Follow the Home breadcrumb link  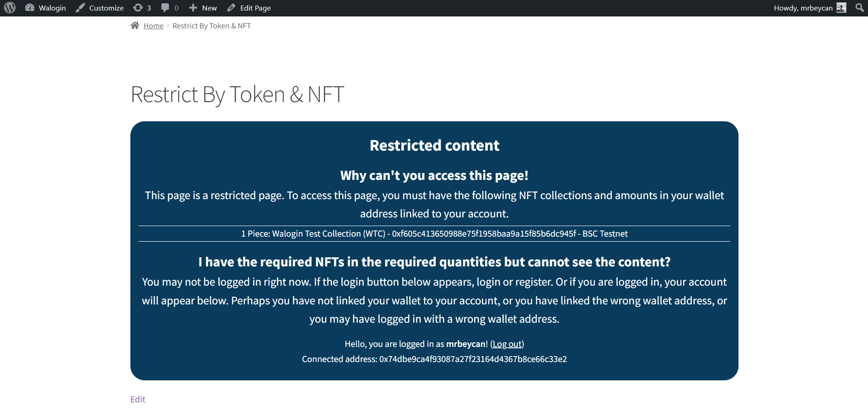pos(153,26)
